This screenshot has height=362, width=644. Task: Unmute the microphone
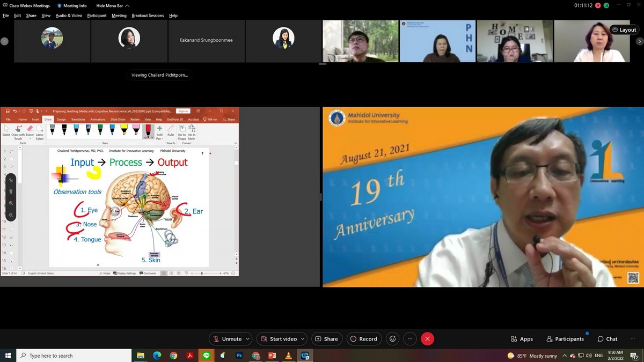(227, 339)
